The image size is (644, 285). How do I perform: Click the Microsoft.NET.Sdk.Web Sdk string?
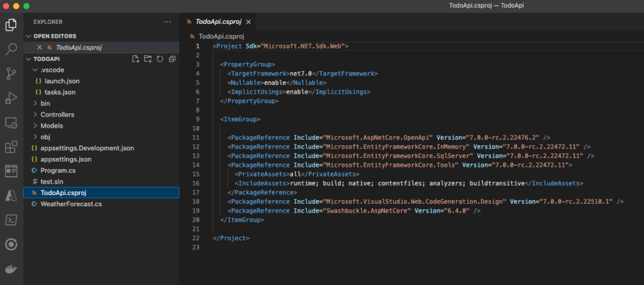(x=301, y=46)
